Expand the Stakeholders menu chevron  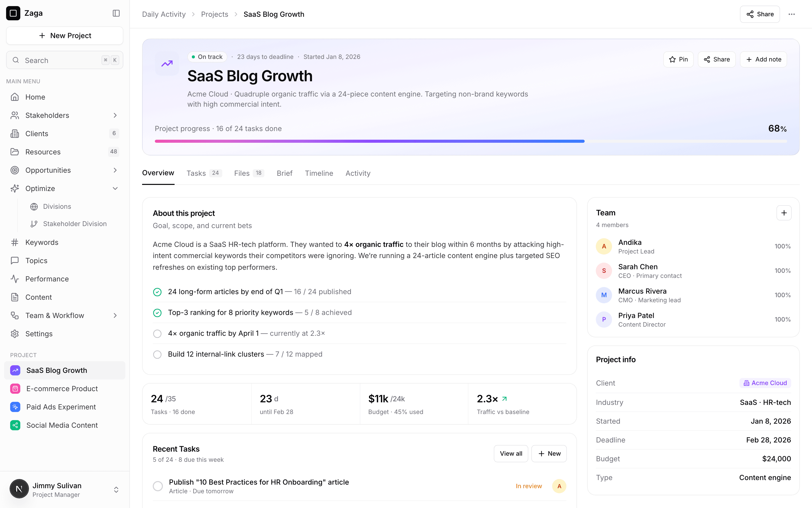(x=115, y=116)
